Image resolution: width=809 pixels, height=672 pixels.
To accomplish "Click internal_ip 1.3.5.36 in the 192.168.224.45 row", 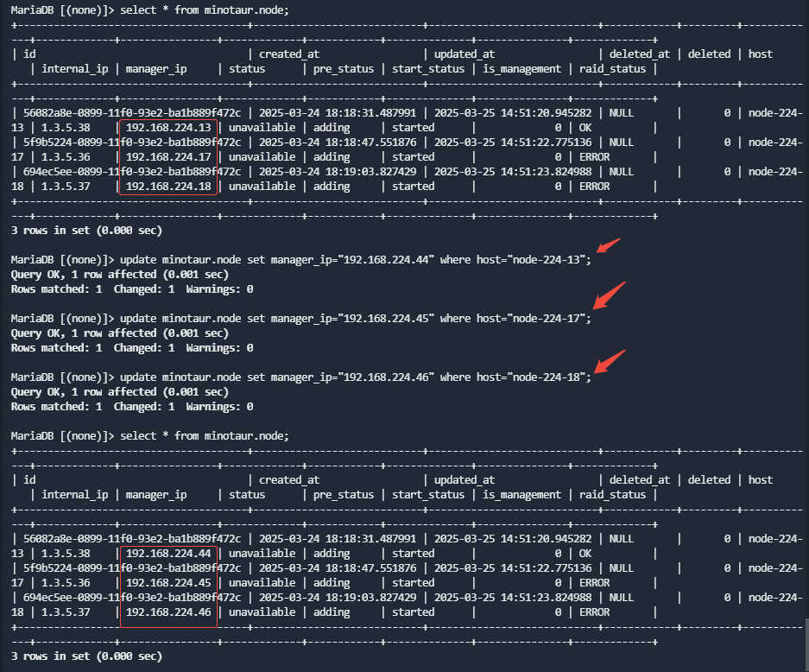I will (x=66, y=583).
